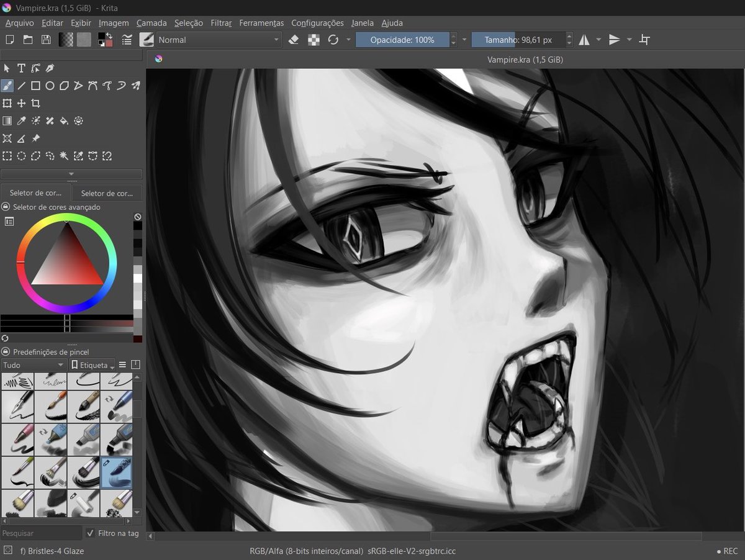This screenshot has width=745, height=560.
Task: Open the Arquivo menu
Action: 20,23
